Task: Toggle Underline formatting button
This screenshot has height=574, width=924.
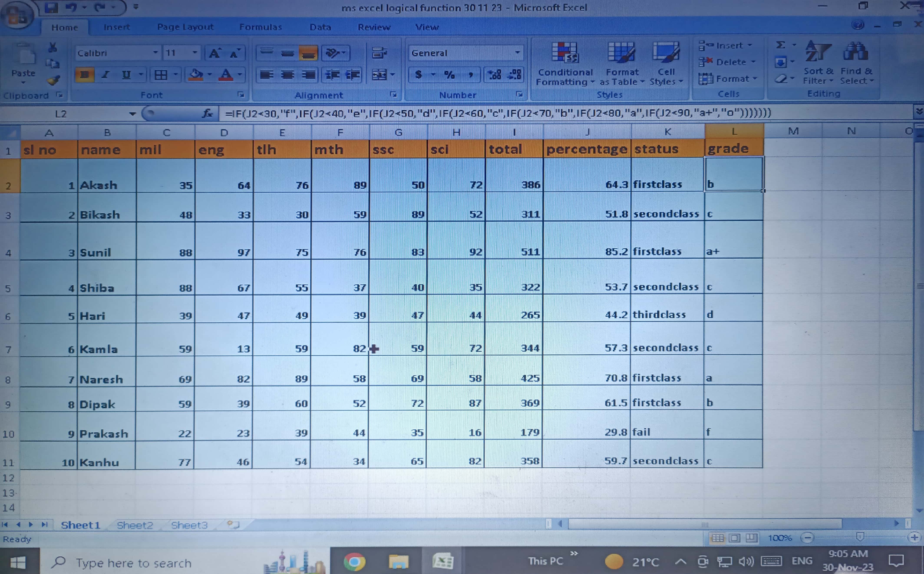Action: tap(126, 74)
